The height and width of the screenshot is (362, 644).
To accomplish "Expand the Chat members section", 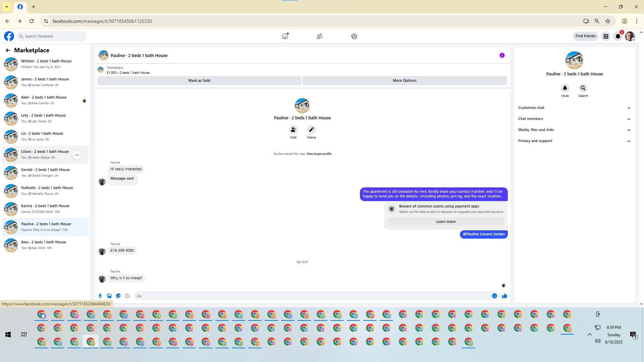I will [x=574, y=119].
